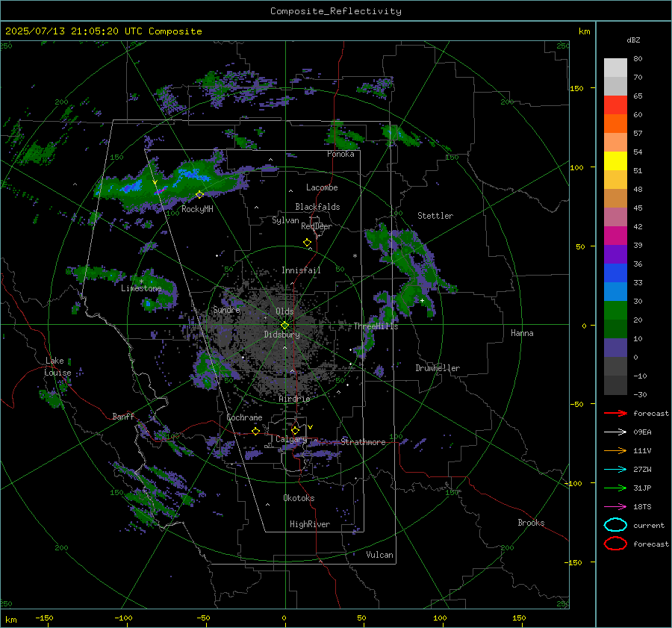
Task: Click the red forecast arrow in legend
Action: (615, 413)
